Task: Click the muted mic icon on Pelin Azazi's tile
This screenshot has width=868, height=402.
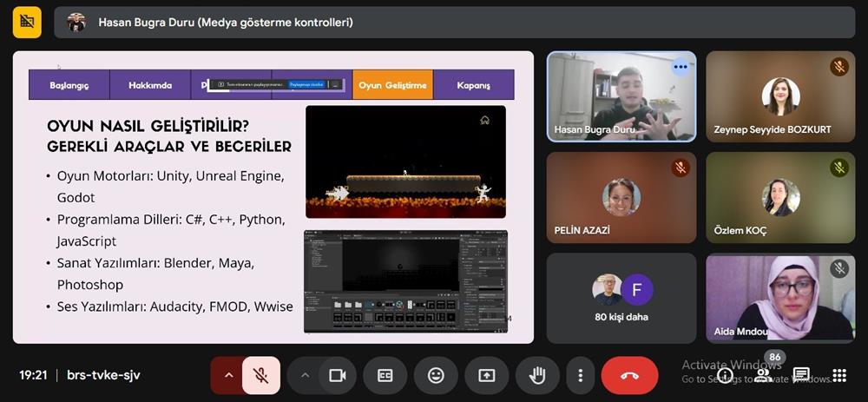Action: [x=681, y=168]
